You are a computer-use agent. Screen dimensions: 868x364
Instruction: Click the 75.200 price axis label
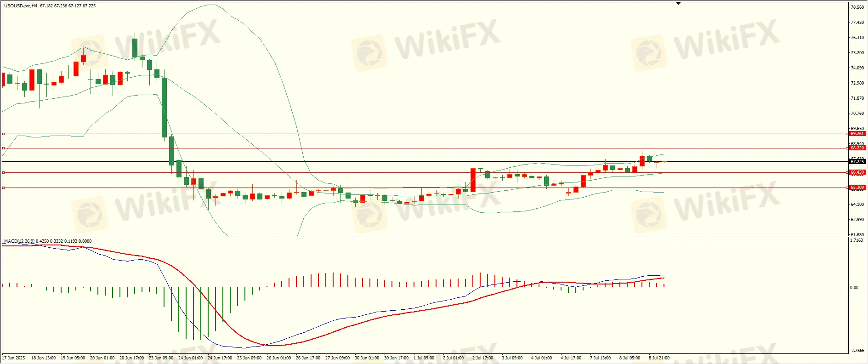tap(857, 53)
